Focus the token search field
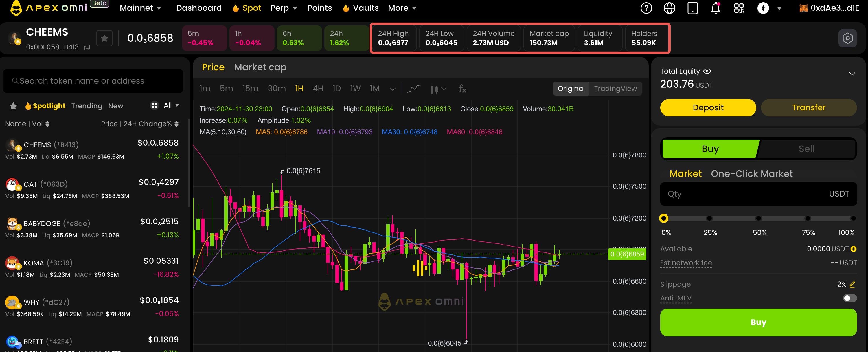This screenshot has height=352, width=868. [x=93, y=81]
